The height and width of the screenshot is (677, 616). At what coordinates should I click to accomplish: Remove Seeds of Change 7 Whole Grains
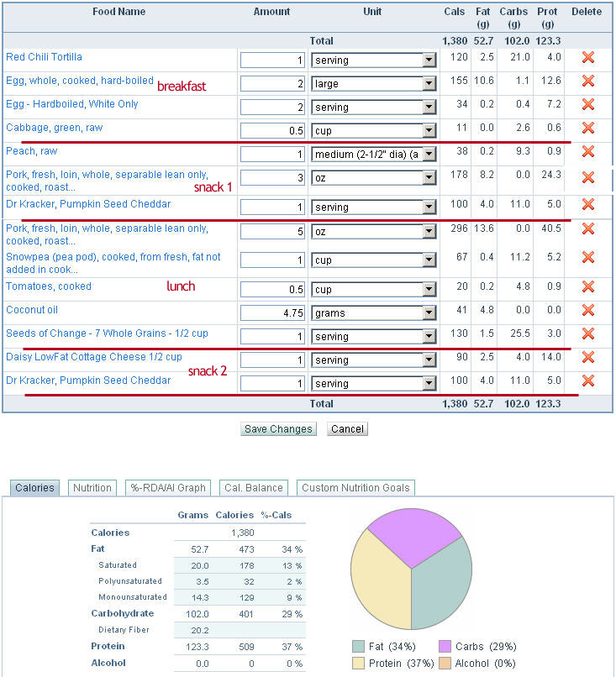[x=587, y=334]
